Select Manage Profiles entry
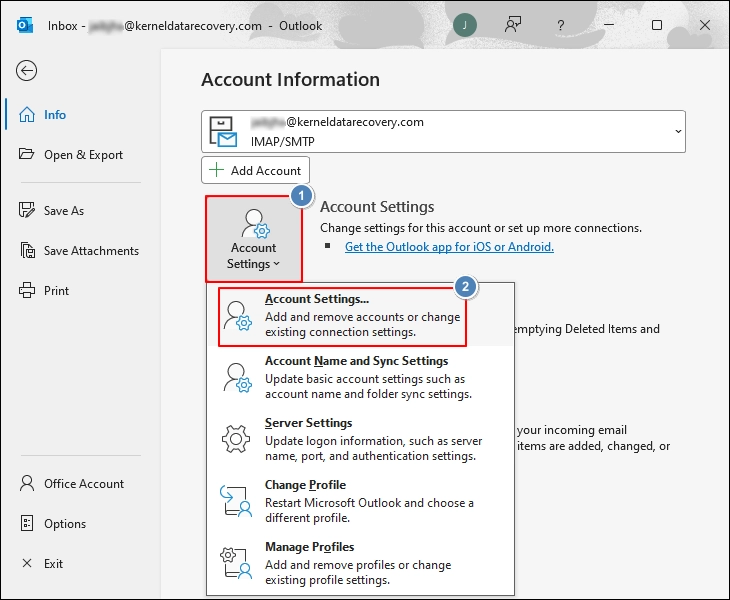 pos(360,563)
